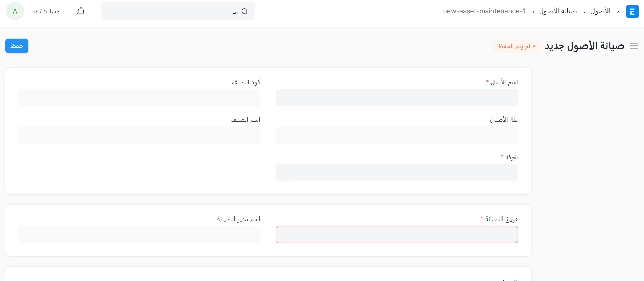Focus the top search bar field
Viewport: 644px width, 281px height.
click(178, 11)
